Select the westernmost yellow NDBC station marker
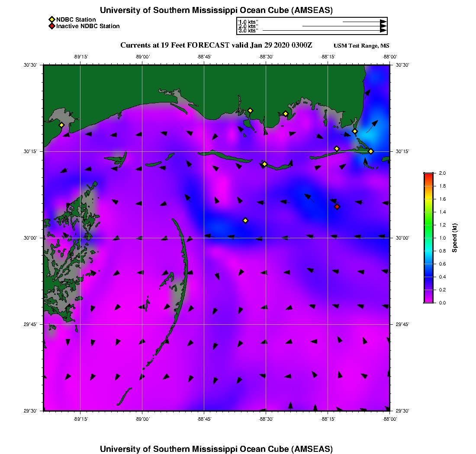Image resolution: width=476 pixels, height=454 pixels. click(61, 125)
